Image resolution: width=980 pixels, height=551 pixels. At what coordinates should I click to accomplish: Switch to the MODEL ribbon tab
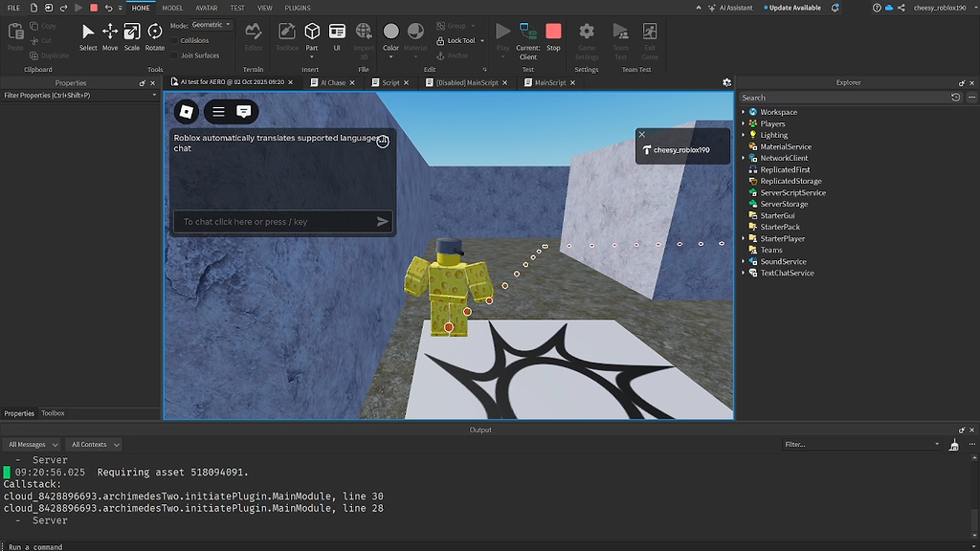pyautogui.click(x=171, y=8)
